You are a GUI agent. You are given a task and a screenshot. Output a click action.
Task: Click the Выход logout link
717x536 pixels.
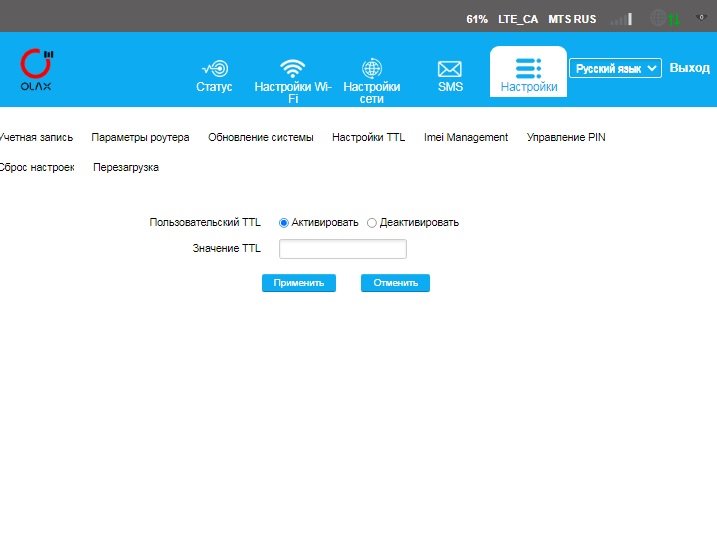pos(689,68)
